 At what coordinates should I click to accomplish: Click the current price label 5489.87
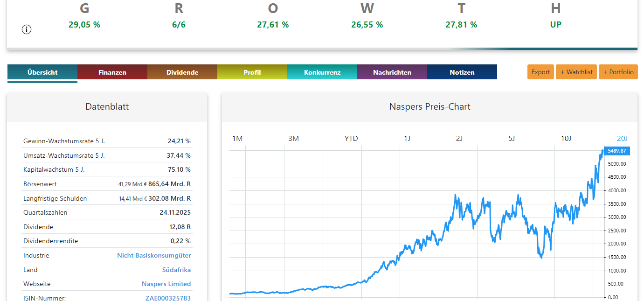point(616,151)
